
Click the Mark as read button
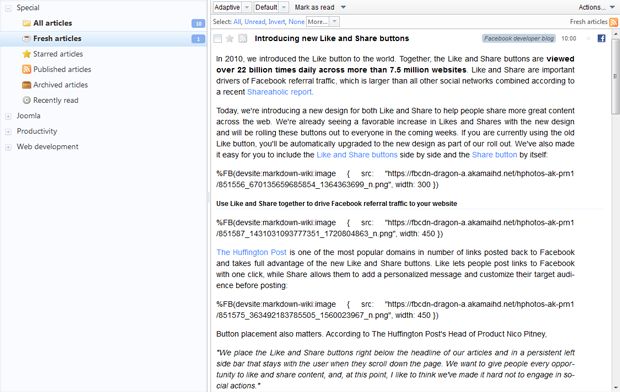314,7
